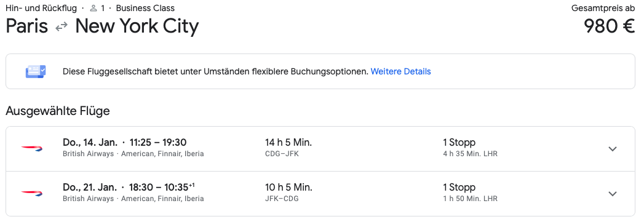This screenshot has height=222, width=644.
Task: Click the Hin- und Rückflug label
Action: tap(41, 8)
